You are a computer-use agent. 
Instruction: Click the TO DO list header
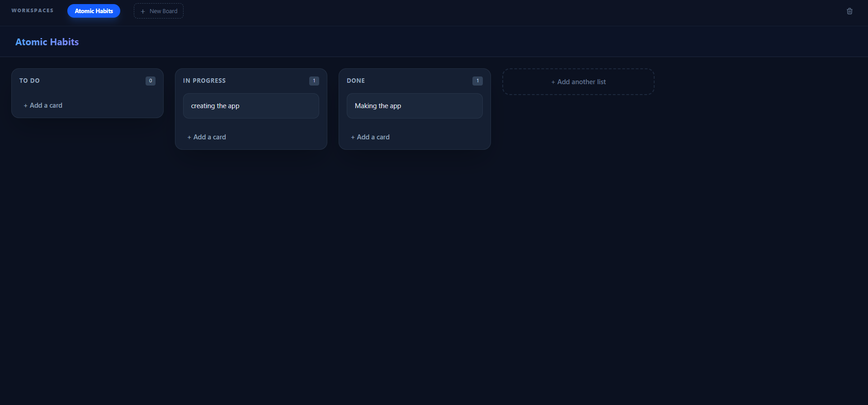click(x=29, y=81)
